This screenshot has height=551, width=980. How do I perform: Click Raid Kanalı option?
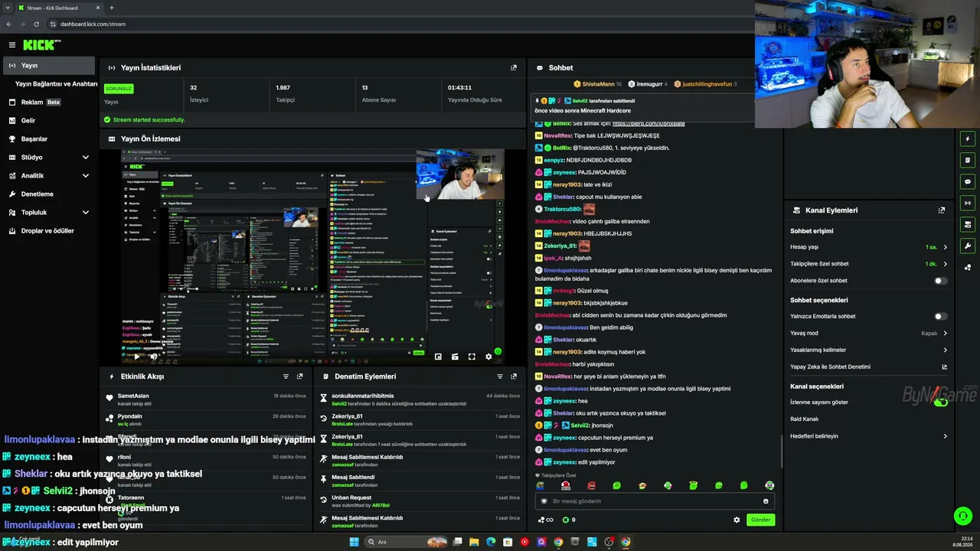pyautogui.click(x=804, y=419)
